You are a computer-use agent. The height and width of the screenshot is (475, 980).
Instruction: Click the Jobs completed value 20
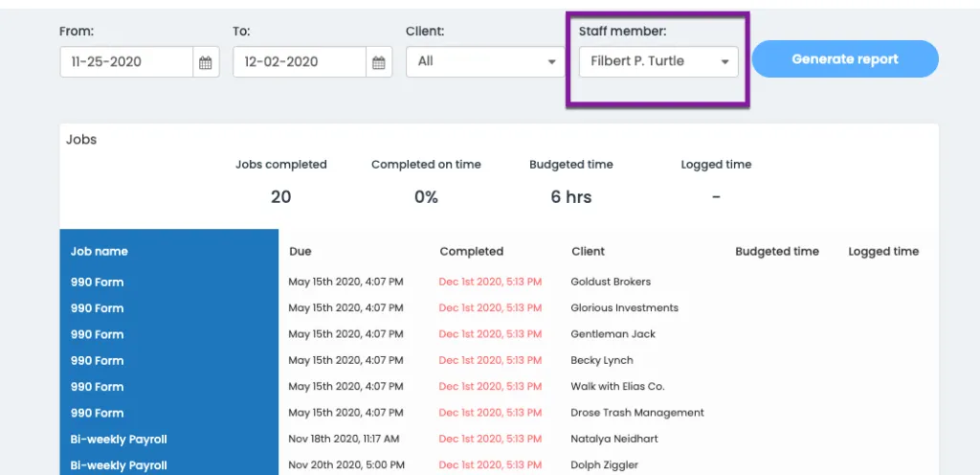(x=280, y=197)
